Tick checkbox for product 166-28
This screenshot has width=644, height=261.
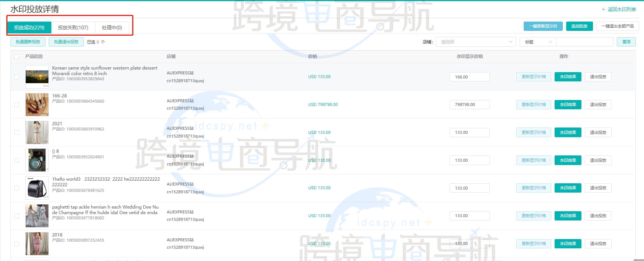click(16, 104)
